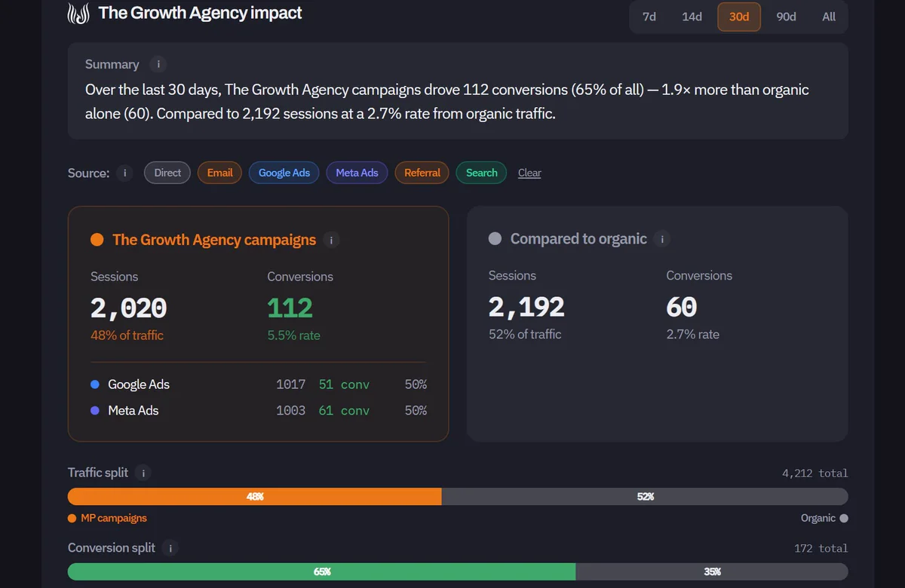
Task: Click the 60 organic conversions value
Action: (682, 307)
